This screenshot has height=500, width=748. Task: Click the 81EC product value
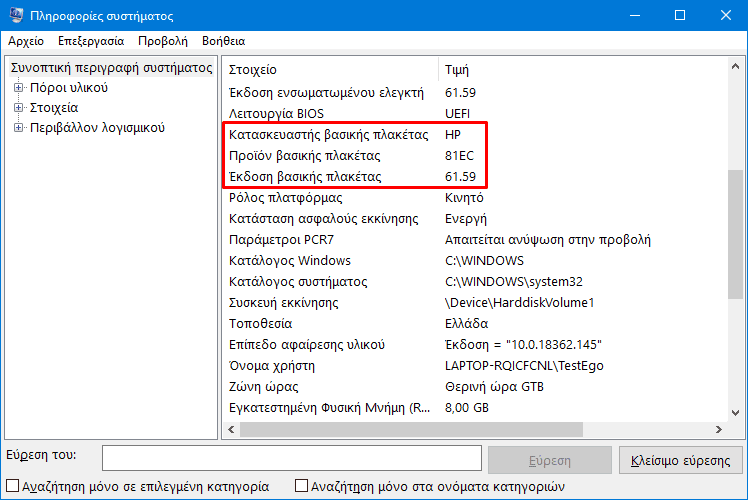click(x=459, y=156)
